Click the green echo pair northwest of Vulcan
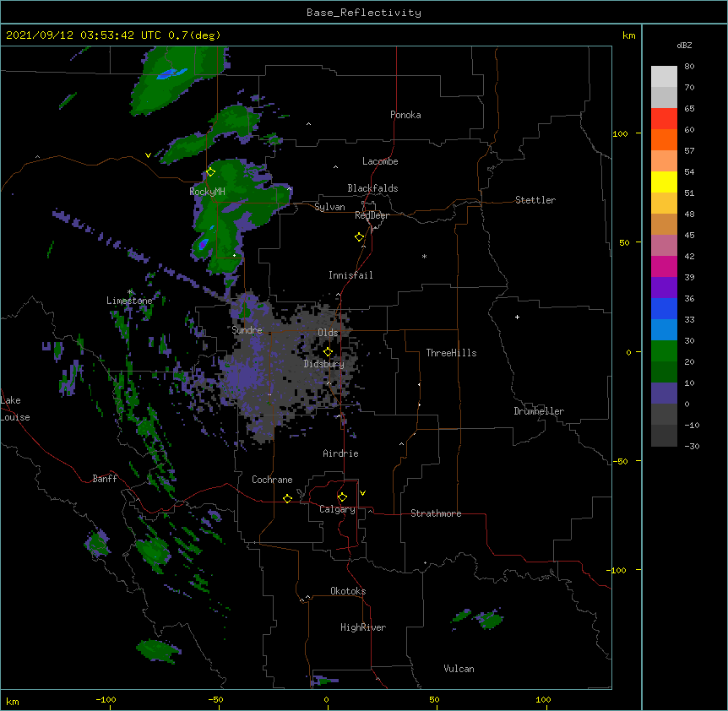Screen dimensions: 728x711 (x=477, y=619)
